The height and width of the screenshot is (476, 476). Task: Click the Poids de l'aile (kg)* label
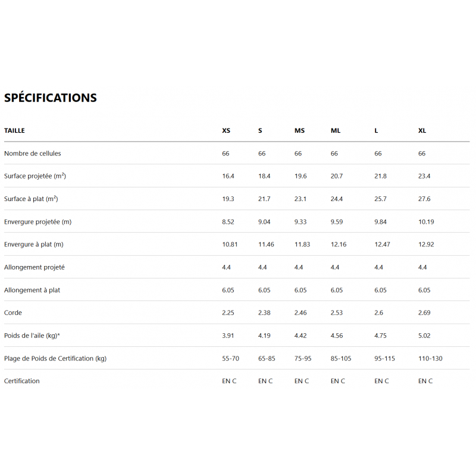(32, 336)
